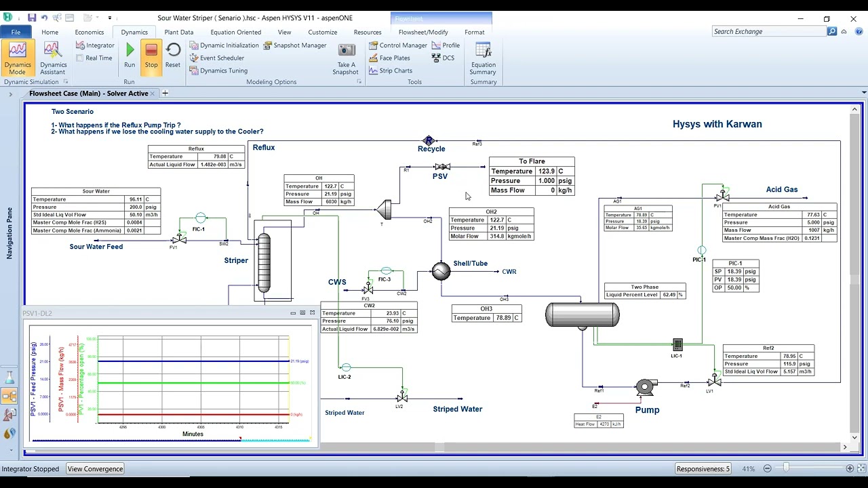Expand environment buttons overflow chevron
868x488 pixels.
tap(10, 450)
